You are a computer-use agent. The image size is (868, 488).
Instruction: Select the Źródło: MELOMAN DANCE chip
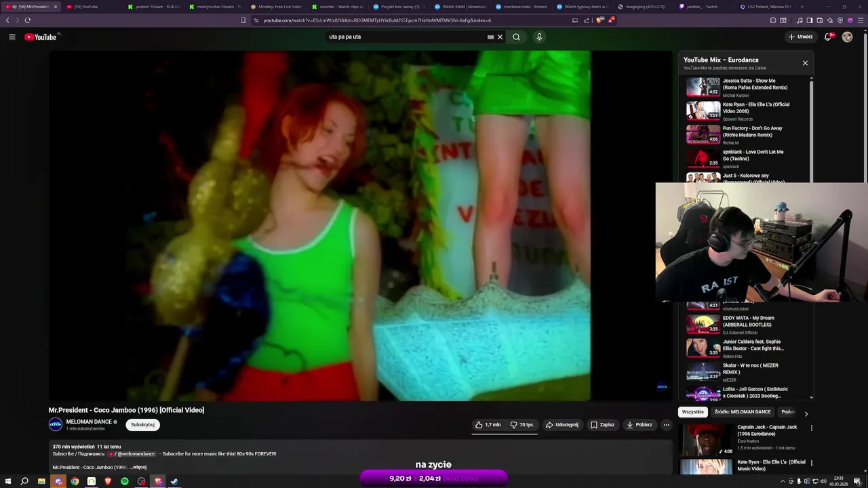pos(743,412)
